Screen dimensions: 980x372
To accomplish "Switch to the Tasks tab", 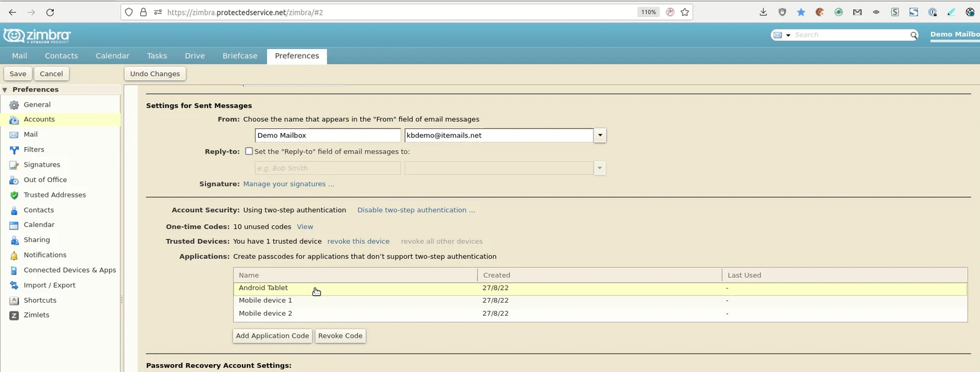I will click(x=157, y=56).
